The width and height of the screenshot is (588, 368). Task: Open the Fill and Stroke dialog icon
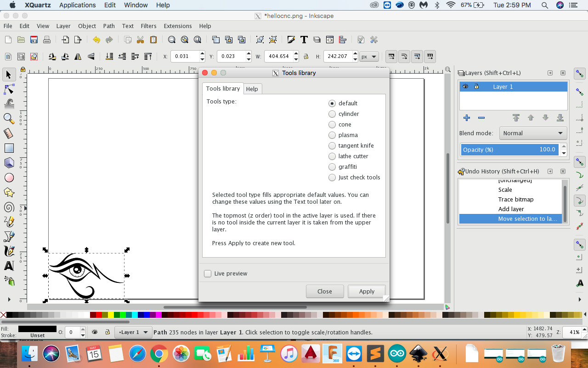291,40
